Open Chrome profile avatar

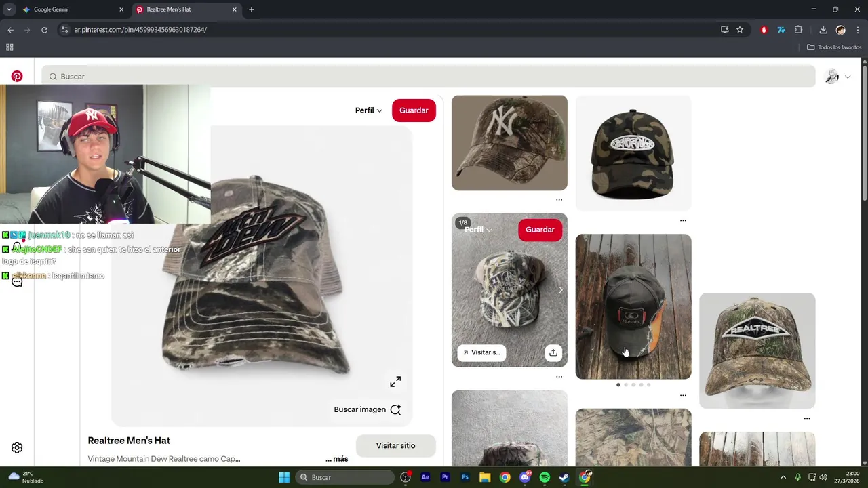841,30
